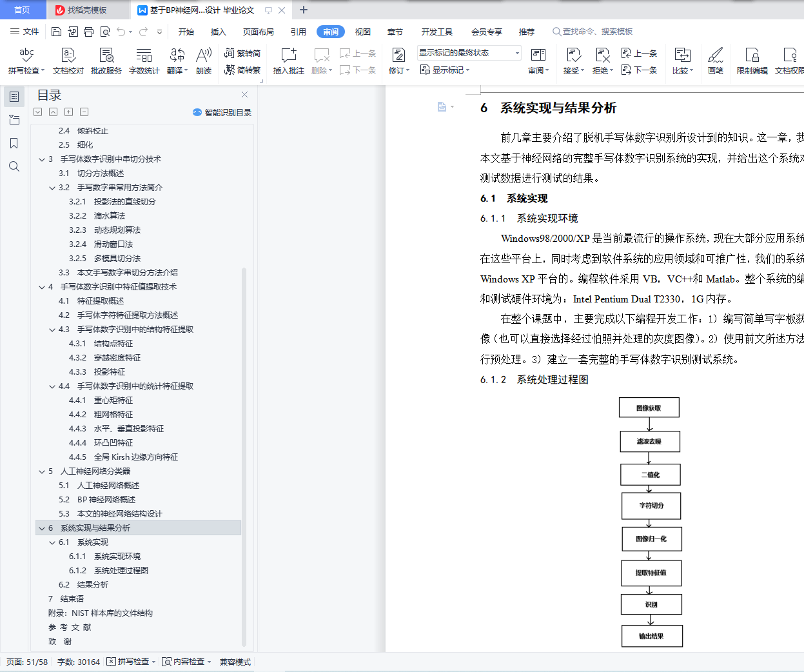The width and height of the screenshot is (804, 672).
Task: Click 拼写检查 in the status bar
Action: coord(132,662)
